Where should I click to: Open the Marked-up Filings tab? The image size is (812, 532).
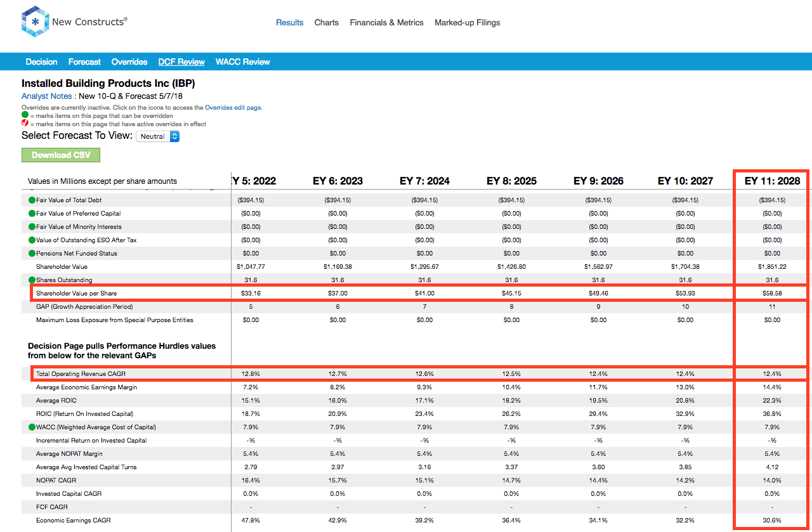tap(467, 22)
